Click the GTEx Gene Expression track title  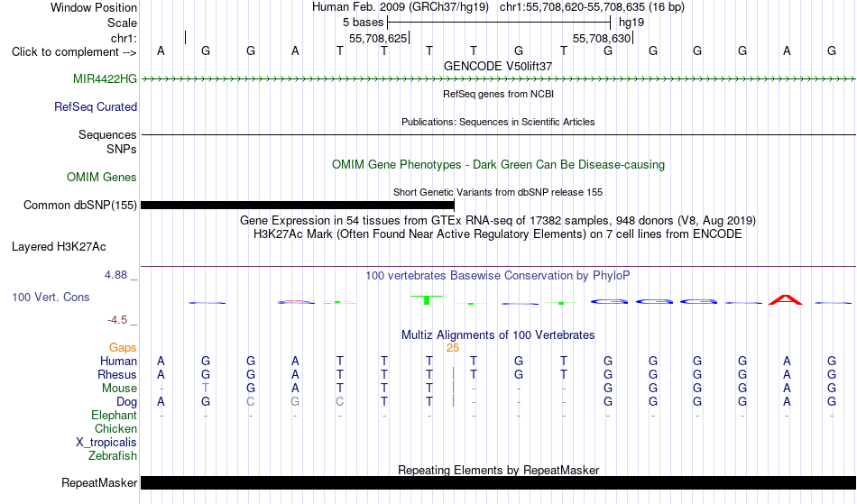[x=498, y=221]
